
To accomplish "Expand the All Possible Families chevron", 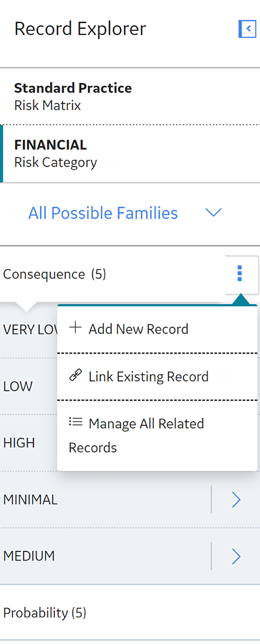I will point(213,213).
